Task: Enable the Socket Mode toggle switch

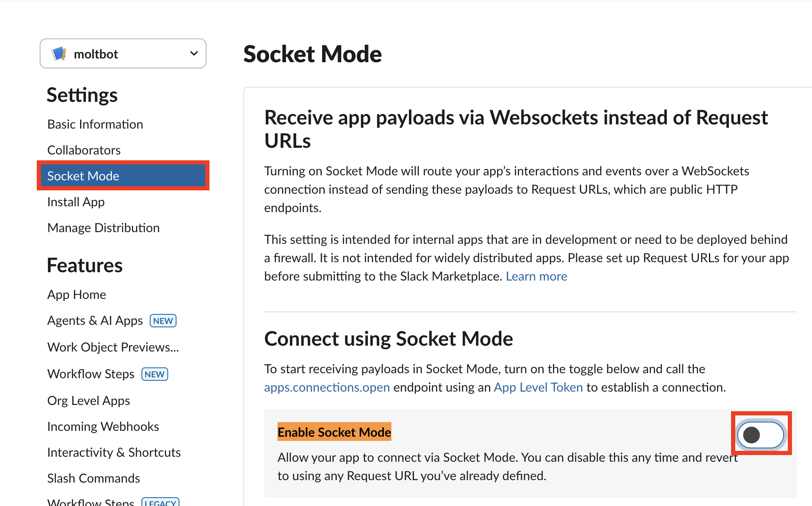Action: point(760,435)
